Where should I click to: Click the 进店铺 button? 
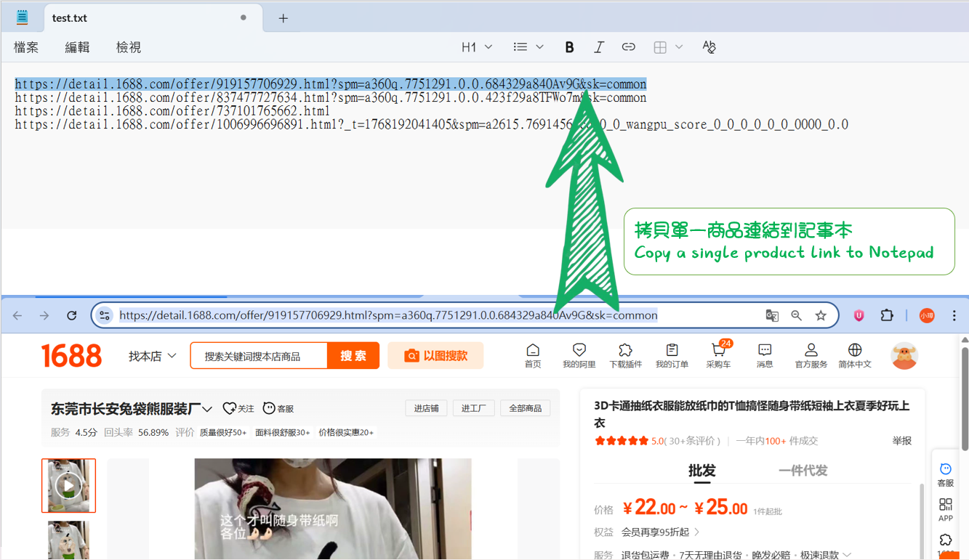point(426,408)
